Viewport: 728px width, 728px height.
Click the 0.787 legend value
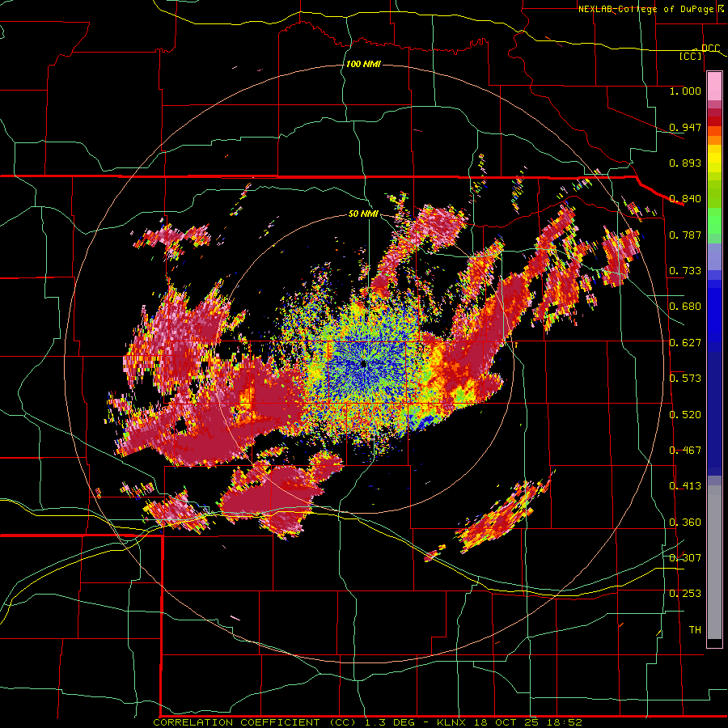pyautogui.click(x=685, y=235)
